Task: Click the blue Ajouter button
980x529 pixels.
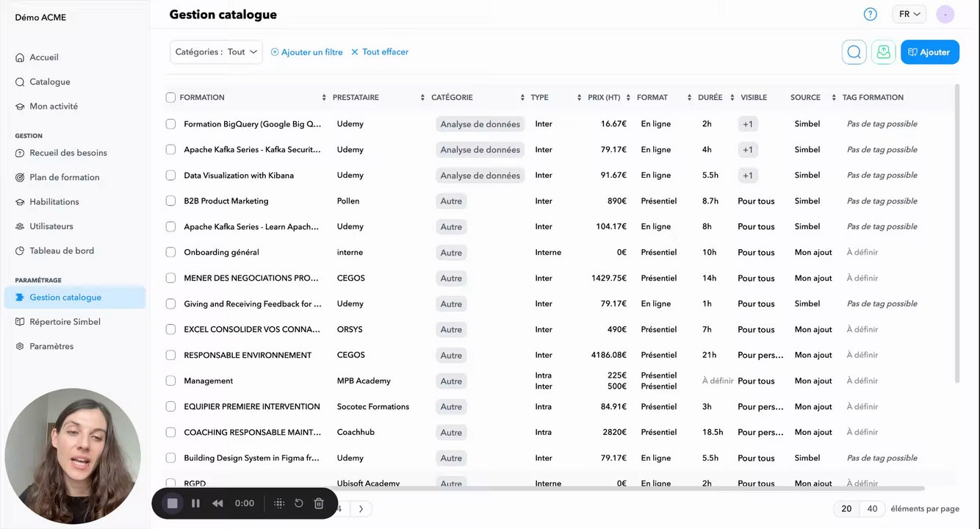Action: (x=930, y=52)
